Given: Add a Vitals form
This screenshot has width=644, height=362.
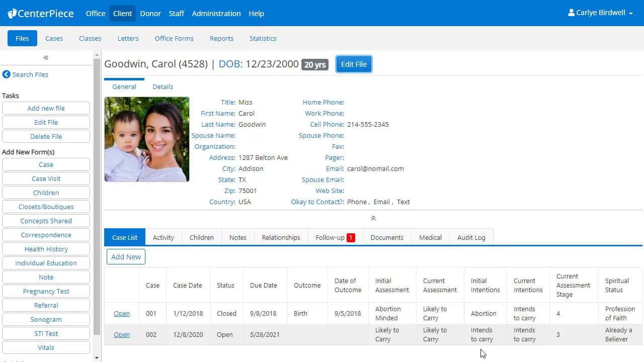Looking at the screenshot, I should (x=46, y=347).
